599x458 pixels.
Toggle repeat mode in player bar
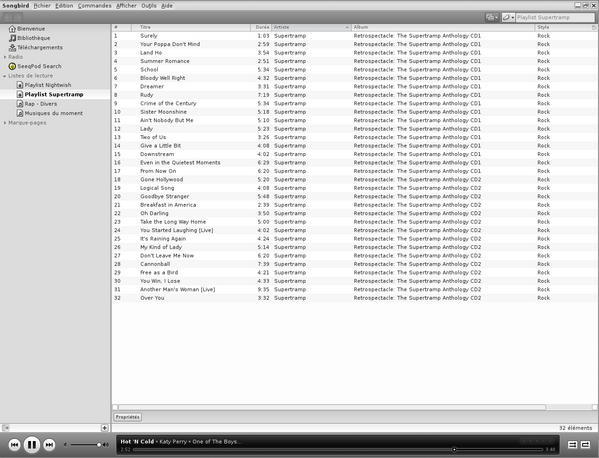(585, 444)
